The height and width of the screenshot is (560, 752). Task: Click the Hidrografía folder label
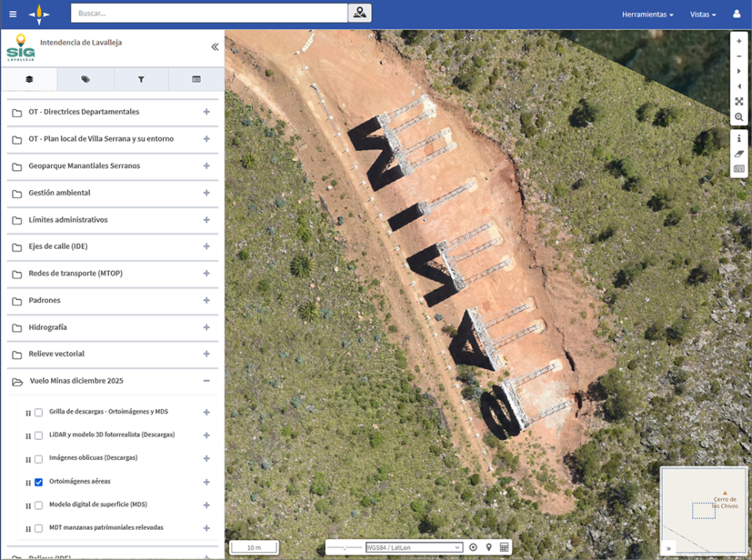[x=48, y=327]
